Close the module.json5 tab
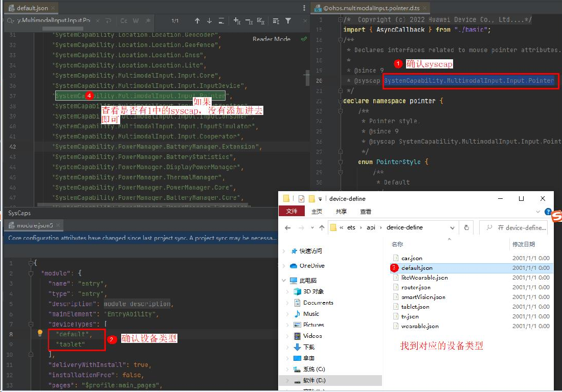Viewport: 562px width, 392px height. coord(58,225)
